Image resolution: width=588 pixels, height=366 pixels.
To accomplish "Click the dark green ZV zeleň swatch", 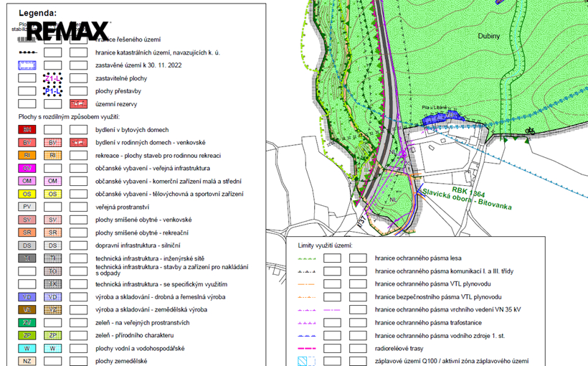I will [x=27, y=322].
